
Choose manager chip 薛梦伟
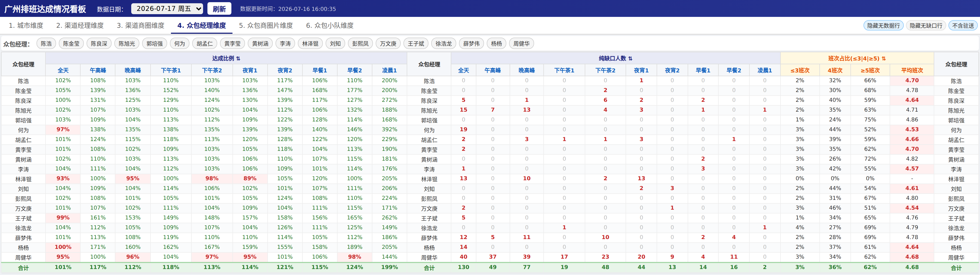tap(472, 44)
